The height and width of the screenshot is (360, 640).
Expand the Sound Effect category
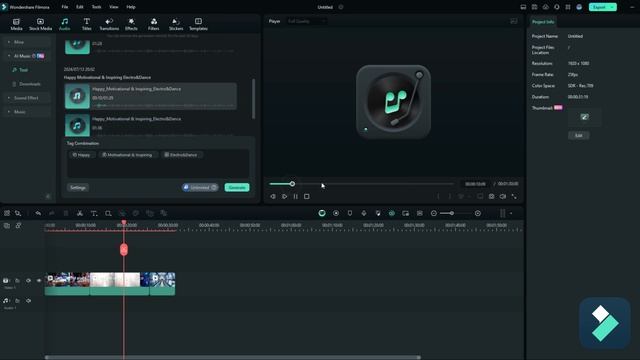click(27, 98)
